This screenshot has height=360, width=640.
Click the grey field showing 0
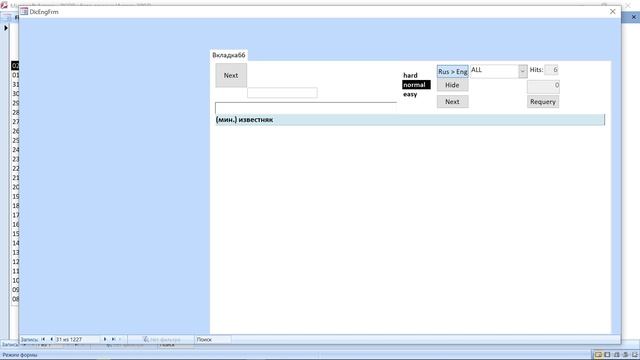[x=543, y=86]
